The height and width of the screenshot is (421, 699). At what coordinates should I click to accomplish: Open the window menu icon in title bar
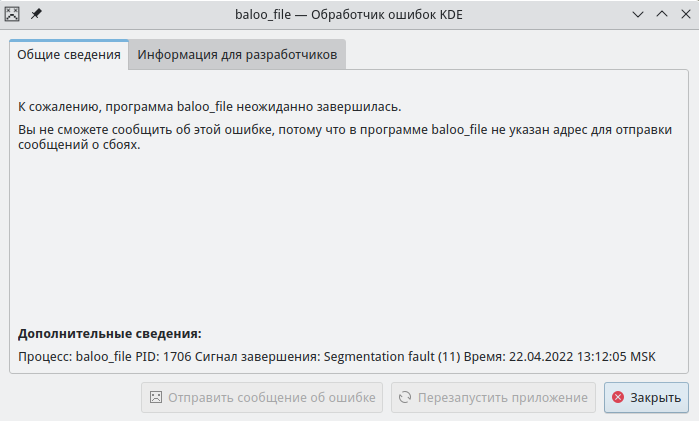click(12, 14)
